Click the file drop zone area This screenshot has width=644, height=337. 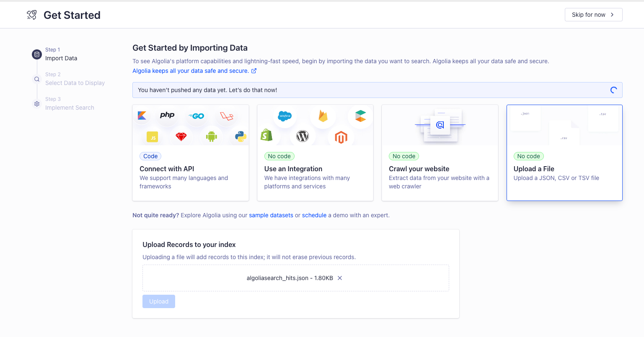tap(296, 278)
